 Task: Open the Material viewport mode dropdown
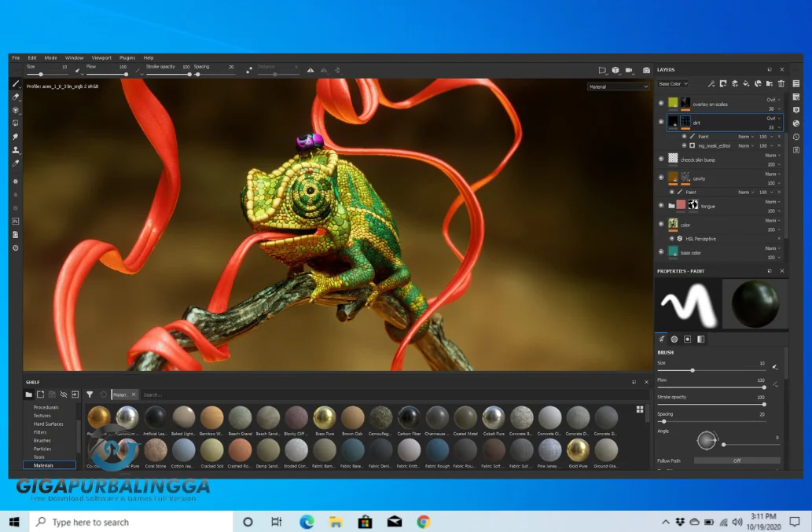pyautogui.click(x=618, y=86)
